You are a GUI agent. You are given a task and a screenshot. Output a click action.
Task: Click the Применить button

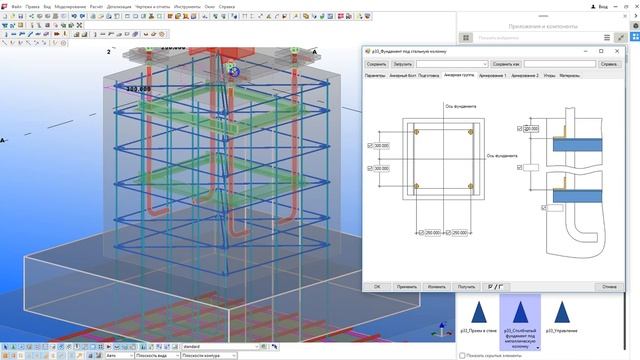[x=407, y=287]
